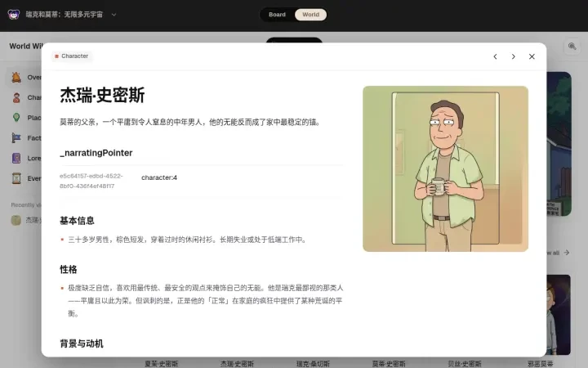
Task: Open Factions sidebar flag icon
Action: click(x=16, y=138)
